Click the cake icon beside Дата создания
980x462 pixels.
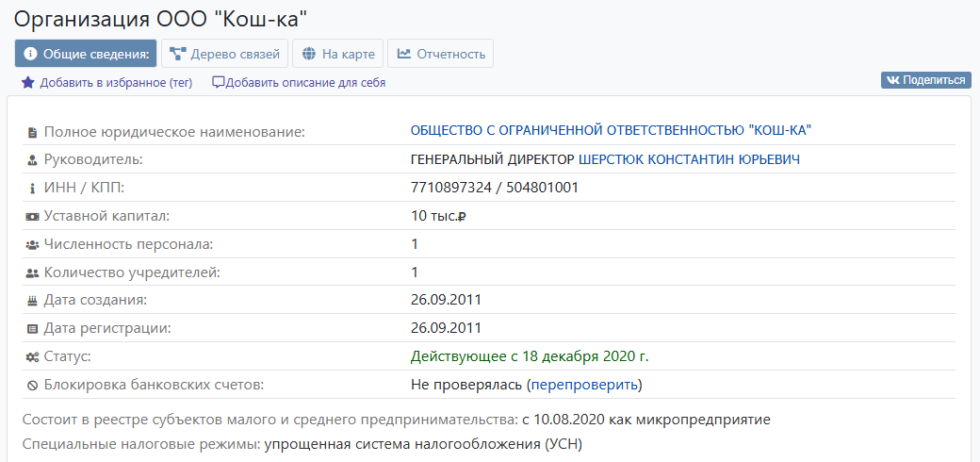coord(33,301)
